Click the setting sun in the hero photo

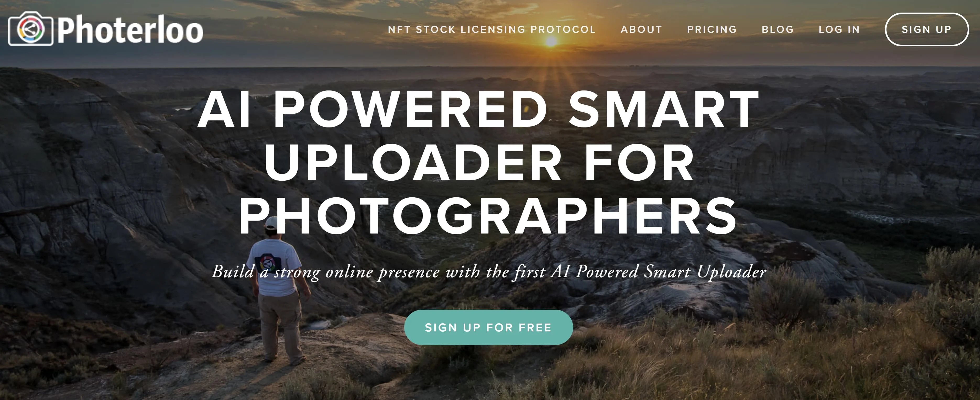(x=551, y=41)
